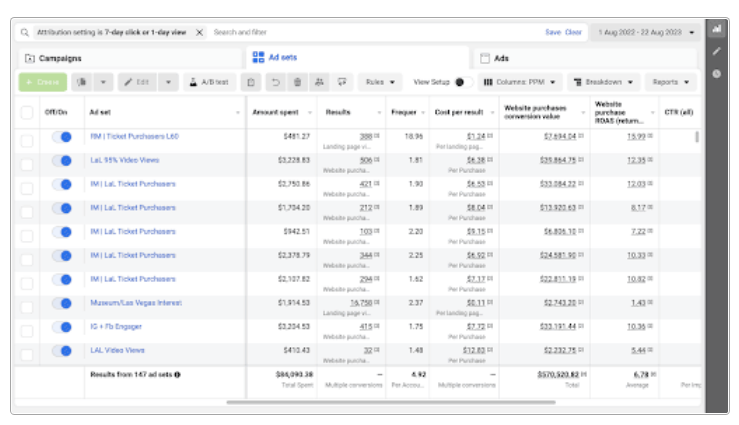
Task: Toggle the View Setup switch
Action: click(464, 82)
